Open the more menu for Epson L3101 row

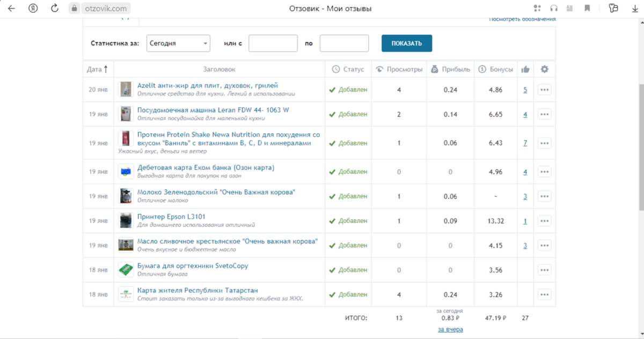[x=544, y=221]
